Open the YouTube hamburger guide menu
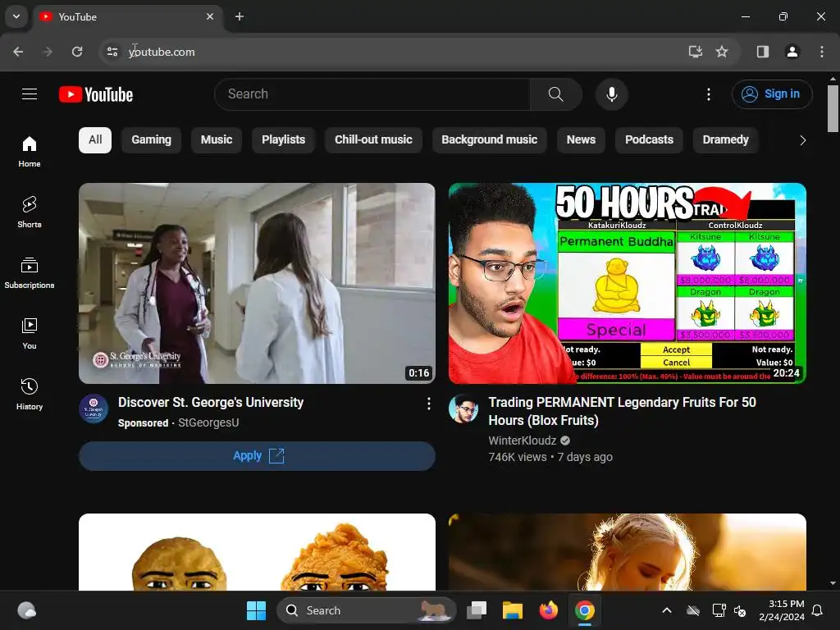Screen dimensions: 840x630 (x=30, y=94)
